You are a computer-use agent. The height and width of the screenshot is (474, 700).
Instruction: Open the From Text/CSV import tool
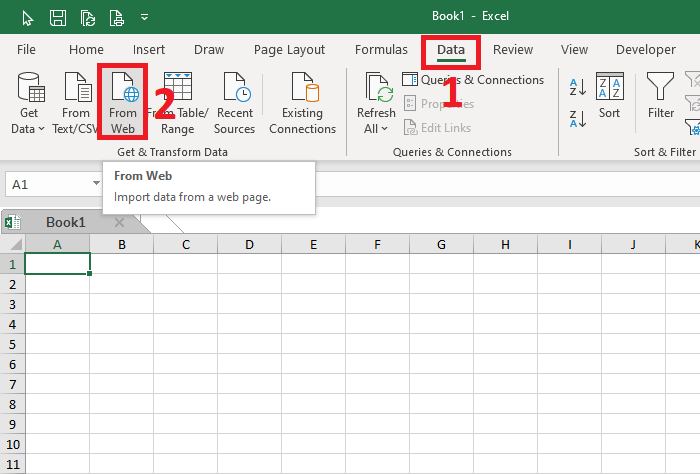pos(76,103)
